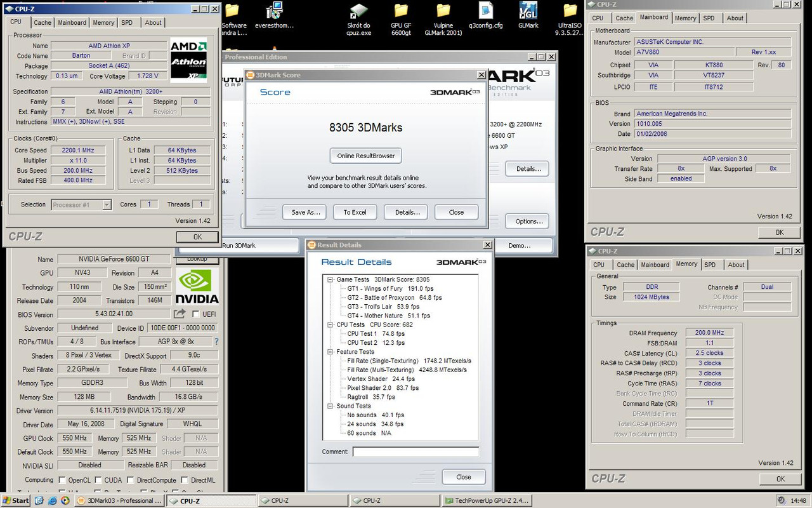Click the Comment input field
This screenshot has width=812, height=508.
[416, 451]
